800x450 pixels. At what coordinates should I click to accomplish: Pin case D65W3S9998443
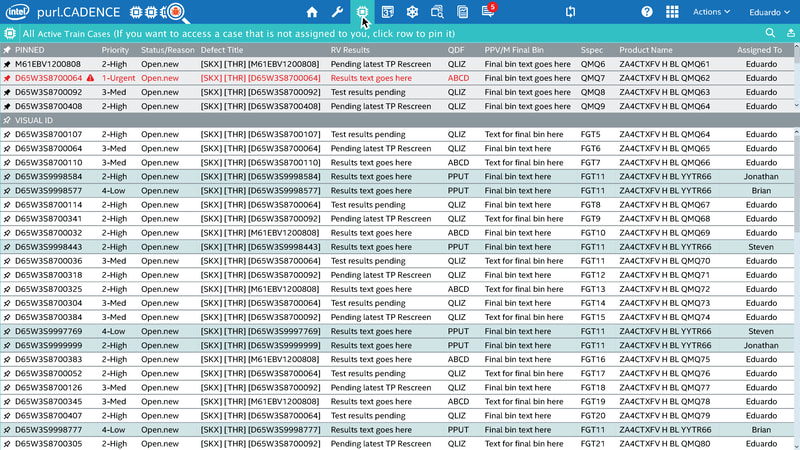[x=7, y=247]
